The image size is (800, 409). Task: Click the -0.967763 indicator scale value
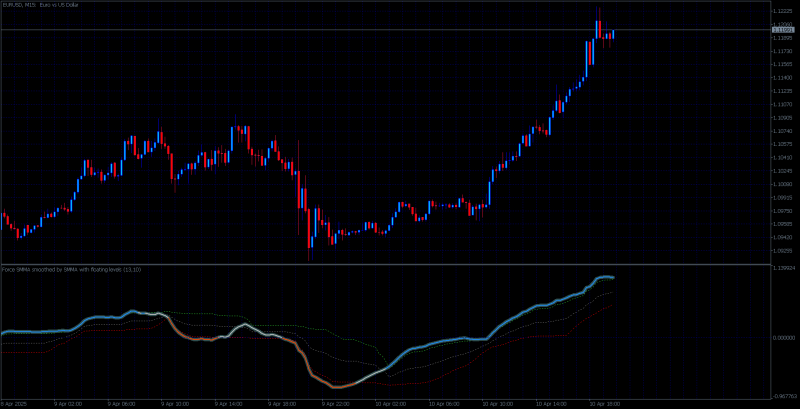pos(783,396)
